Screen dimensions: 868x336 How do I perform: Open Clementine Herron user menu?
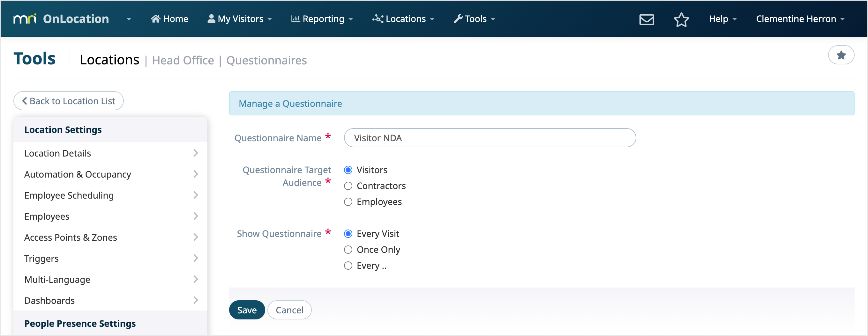800,19
